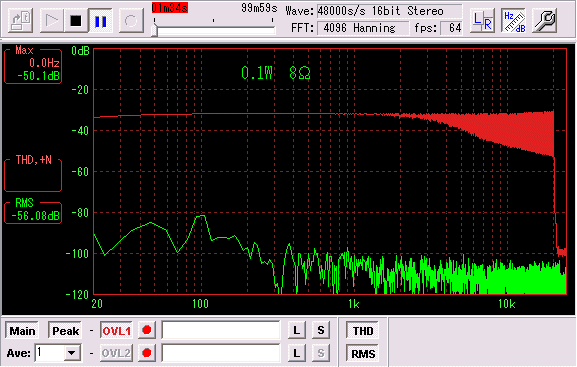Click the FFT 4096 Hanning field
The image size is (577, 367).
coord(363,28)
